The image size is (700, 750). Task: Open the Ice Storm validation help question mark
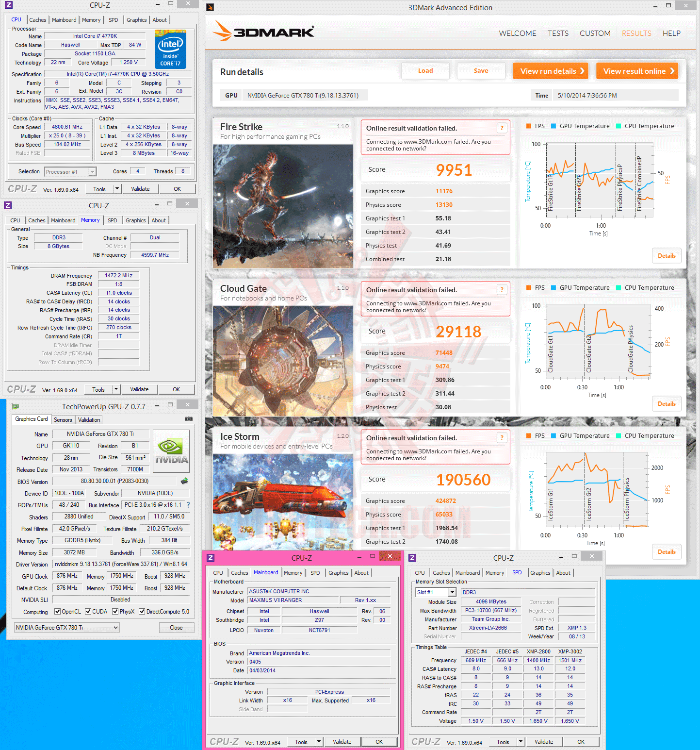tap(502, 437)
